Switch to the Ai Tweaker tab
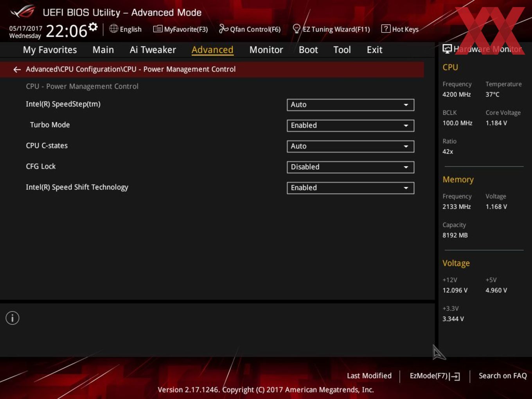The image size is (532, 399). 153,50
